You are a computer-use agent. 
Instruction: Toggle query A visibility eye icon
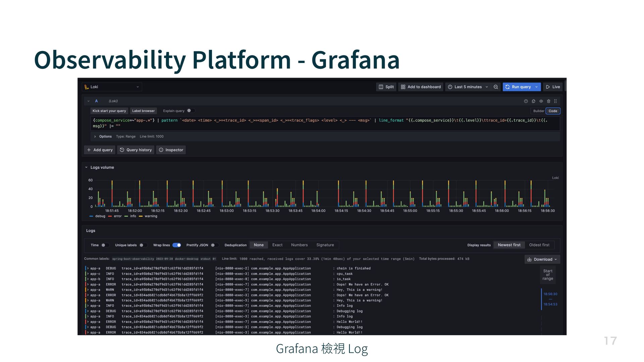(x=541, y=101)
